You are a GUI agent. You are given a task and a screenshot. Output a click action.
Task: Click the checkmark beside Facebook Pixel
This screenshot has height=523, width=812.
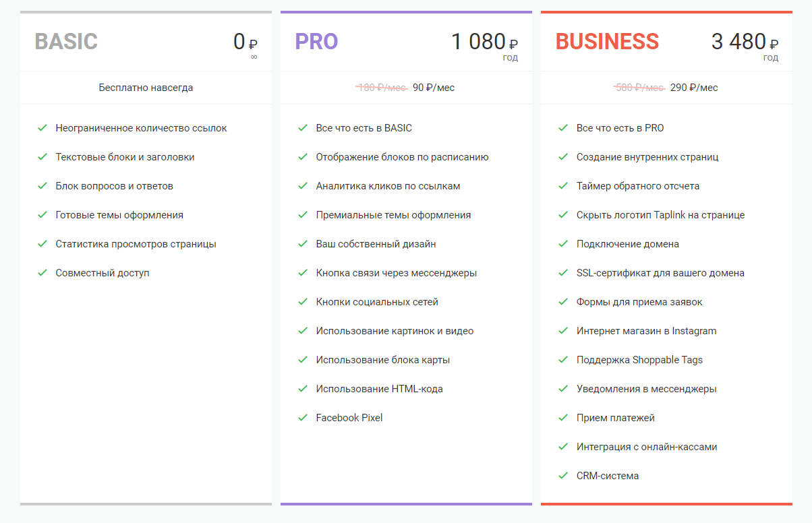pyautogui.click(x=302, y=417)
